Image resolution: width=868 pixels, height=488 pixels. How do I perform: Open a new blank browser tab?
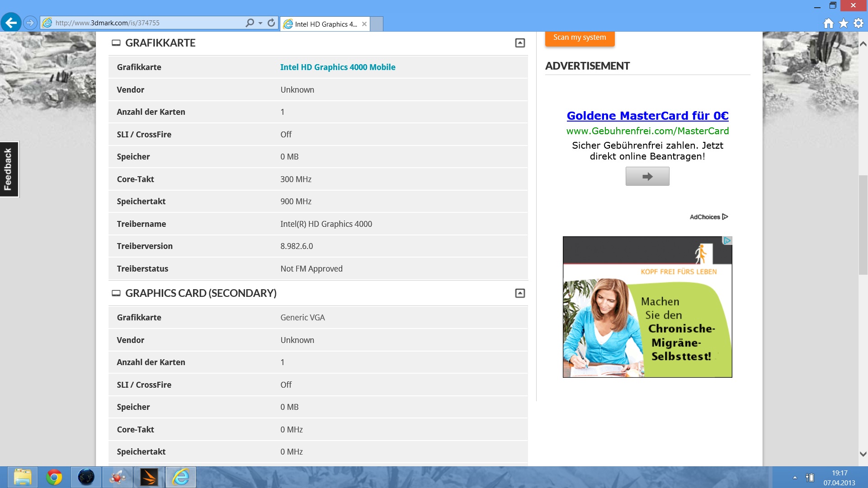377,24
